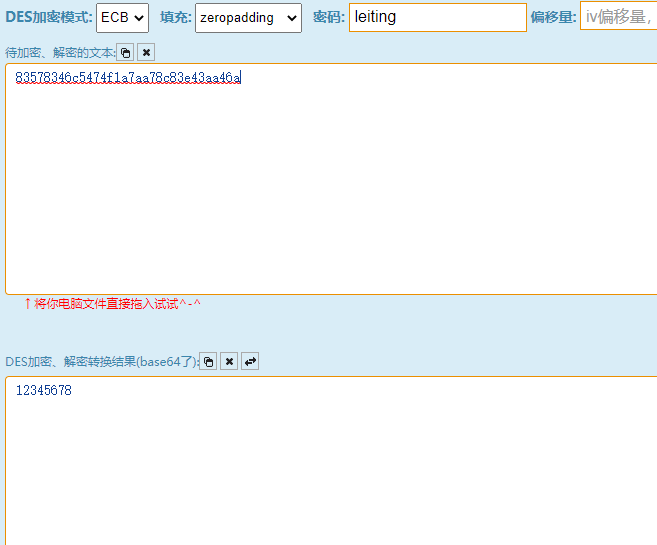Screen dimensions: 657x545
Task: Click inside the result textarea showing 12345678
Action: (x=331, y=461)
